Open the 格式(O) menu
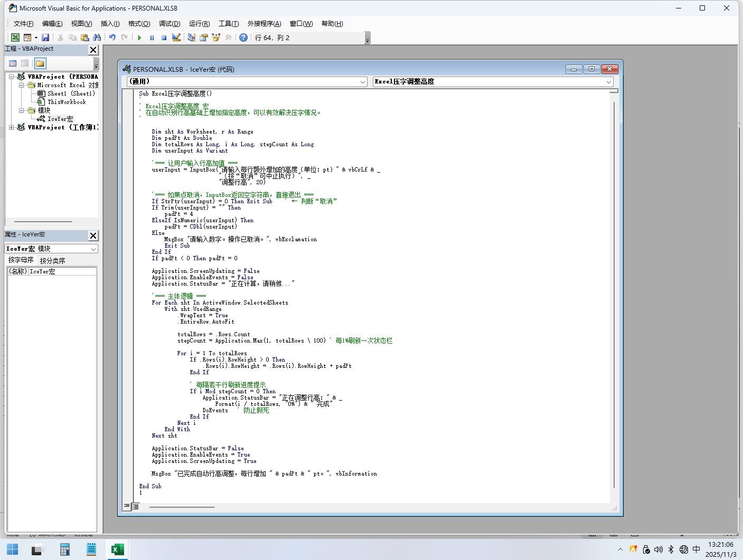 (x=139, y=24)
